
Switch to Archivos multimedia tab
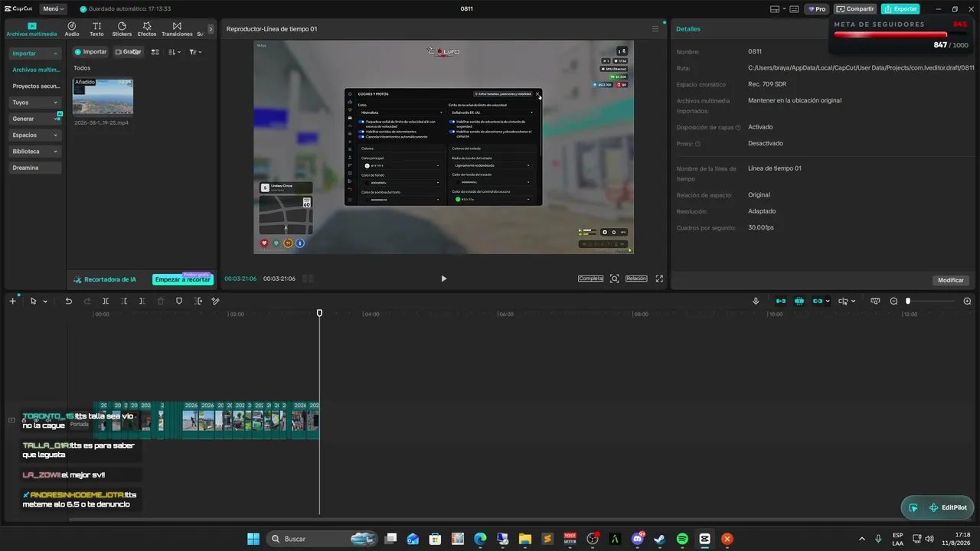pyautogui.click(x=32, y=29)
